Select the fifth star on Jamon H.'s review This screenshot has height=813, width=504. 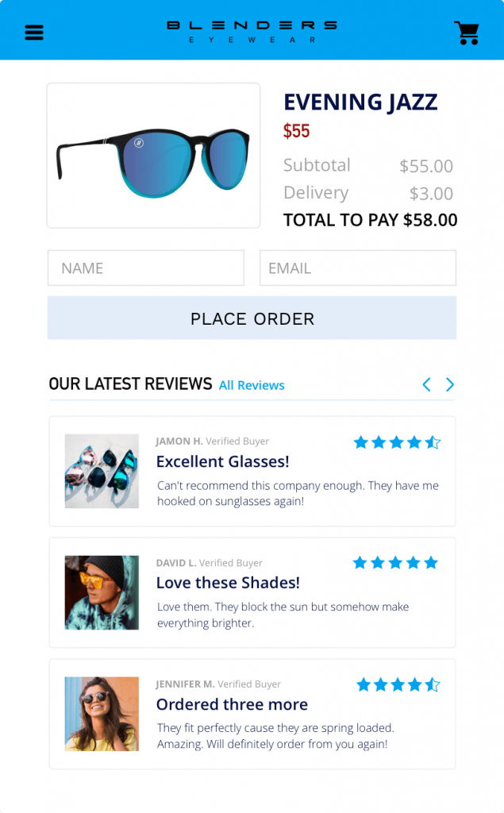coord(433,442)
